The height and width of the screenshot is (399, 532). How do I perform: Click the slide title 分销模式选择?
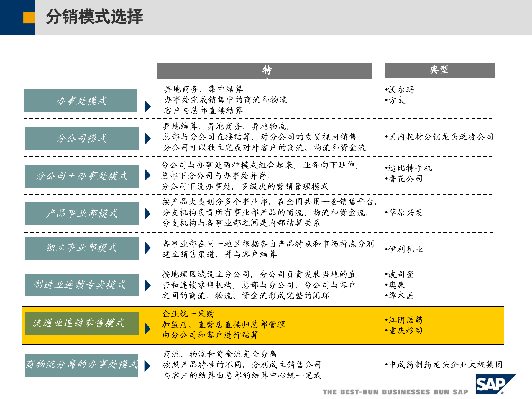click(94, 17)
